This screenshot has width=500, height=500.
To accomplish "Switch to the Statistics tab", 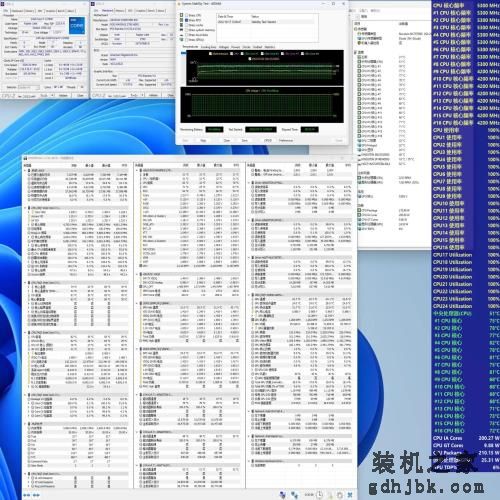I will point(270,47).
